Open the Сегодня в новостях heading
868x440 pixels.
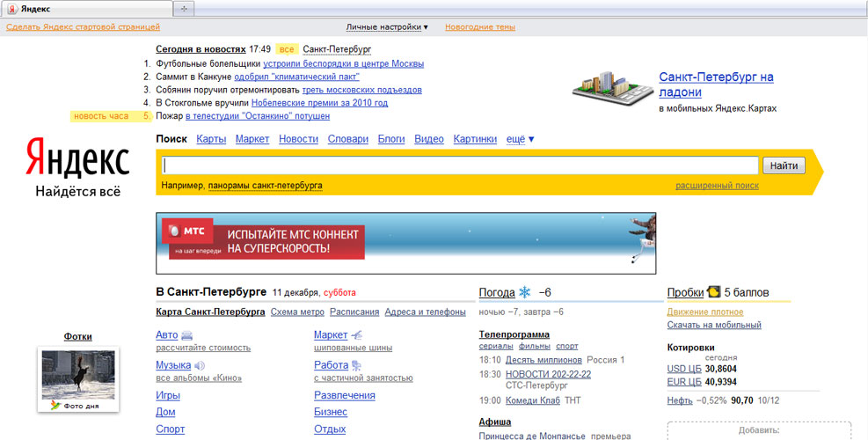pos(201,49)
